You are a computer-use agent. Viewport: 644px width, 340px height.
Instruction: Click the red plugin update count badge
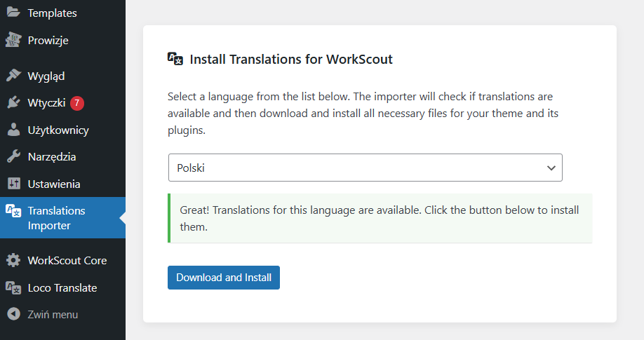[77, 103]
